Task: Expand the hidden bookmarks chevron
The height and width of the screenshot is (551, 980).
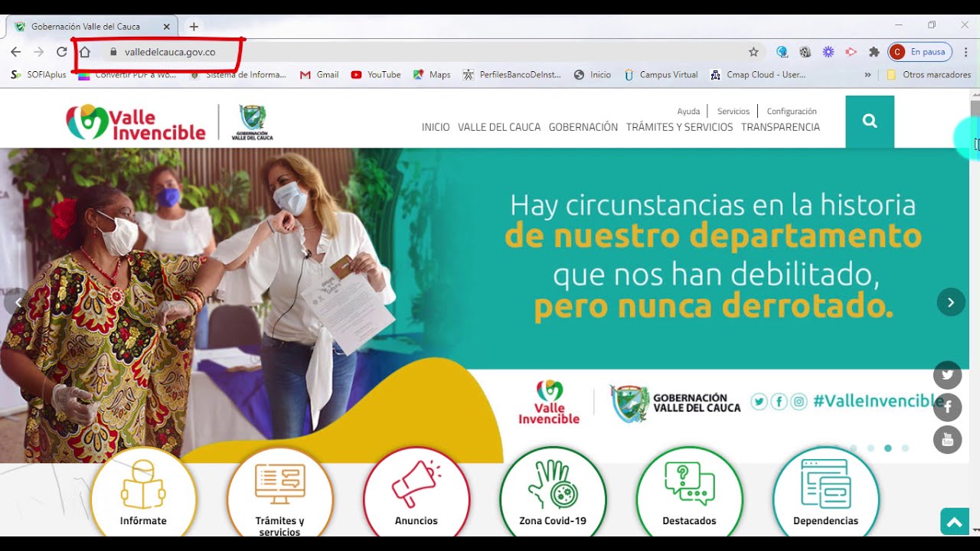Action: pyautogui.click(x=867, y=75)
